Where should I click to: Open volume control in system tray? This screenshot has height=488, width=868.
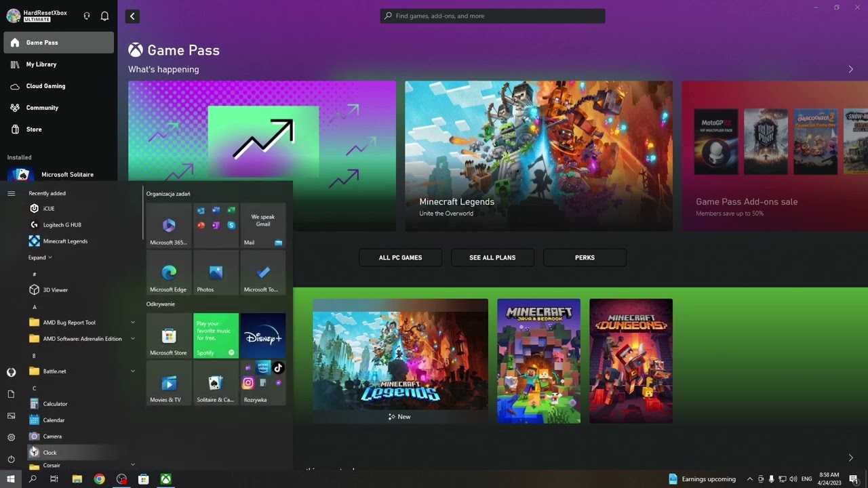793,479
